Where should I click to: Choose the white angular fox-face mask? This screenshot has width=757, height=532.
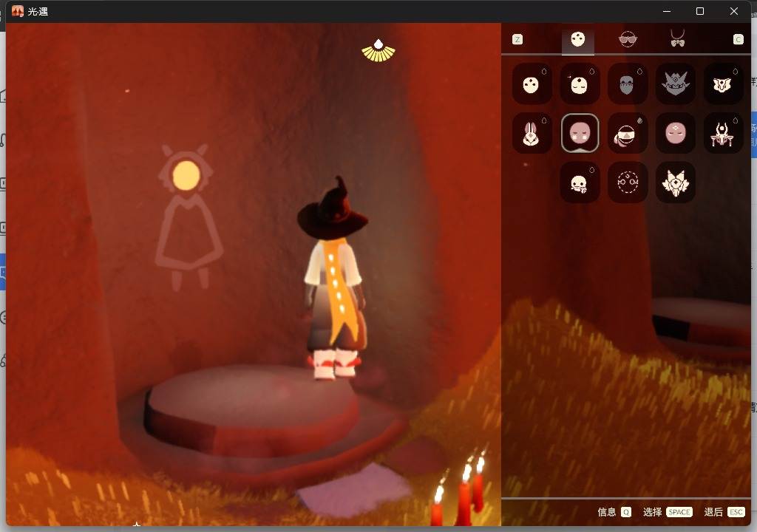click(x=723, y=84)
